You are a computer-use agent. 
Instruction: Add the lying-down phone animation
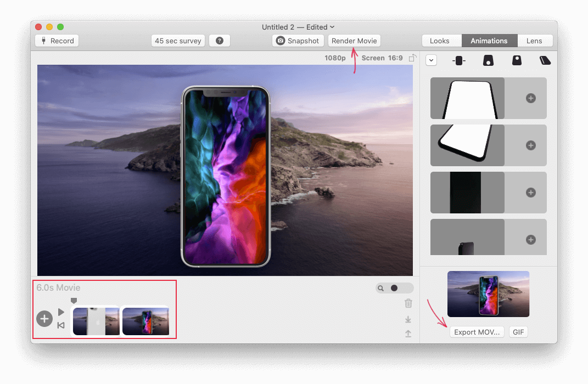(530, 145)
